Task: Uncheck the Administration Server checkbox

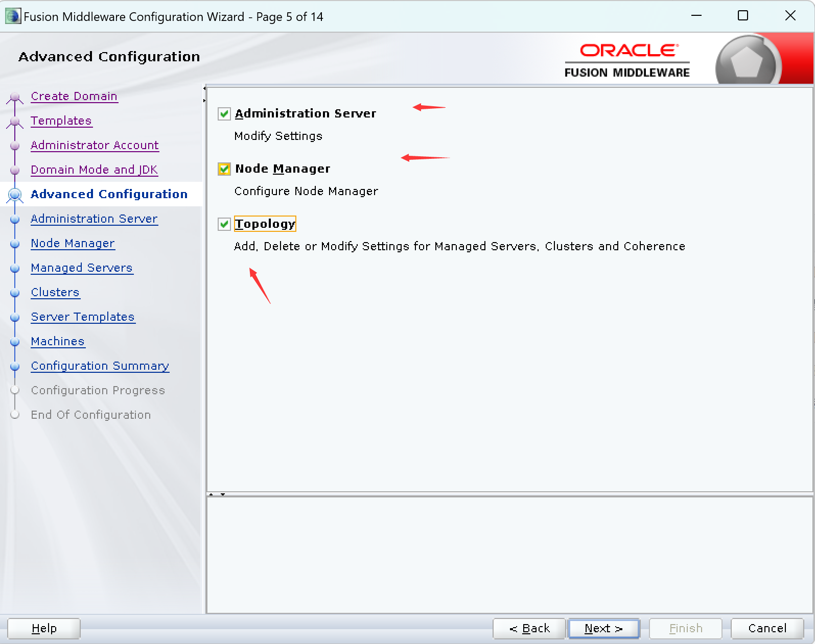Action: (224, 114)
